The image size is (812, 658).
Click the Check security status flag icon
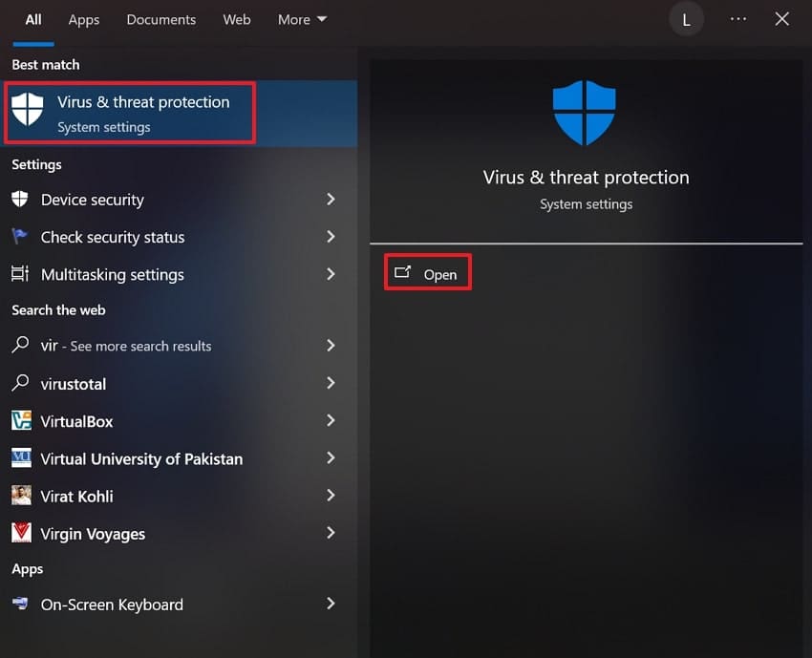21,237
